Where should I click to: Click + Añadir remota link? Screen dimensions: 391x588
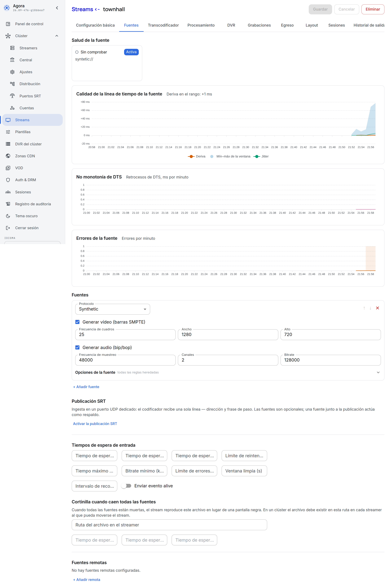pos(86,580)
